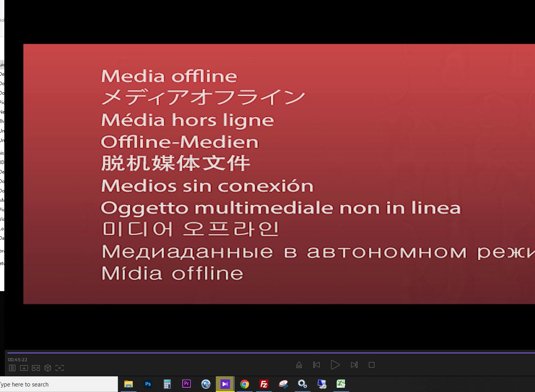Click the download-arrow box icon
The height and width of the screenshot is (392, 535).
point(24,368)
